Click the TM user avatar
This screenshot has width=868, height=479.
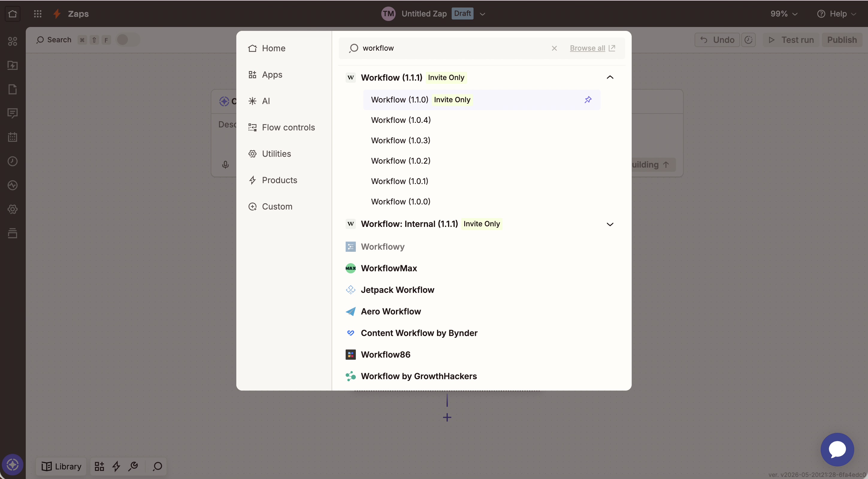pyautogui.click(x=388, y=14)
